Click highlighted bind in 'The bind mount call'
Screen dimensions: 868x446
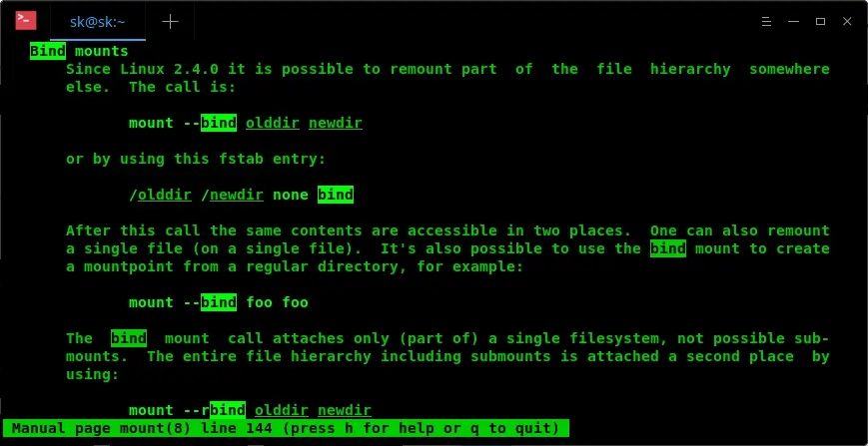[x=129, y=338]
